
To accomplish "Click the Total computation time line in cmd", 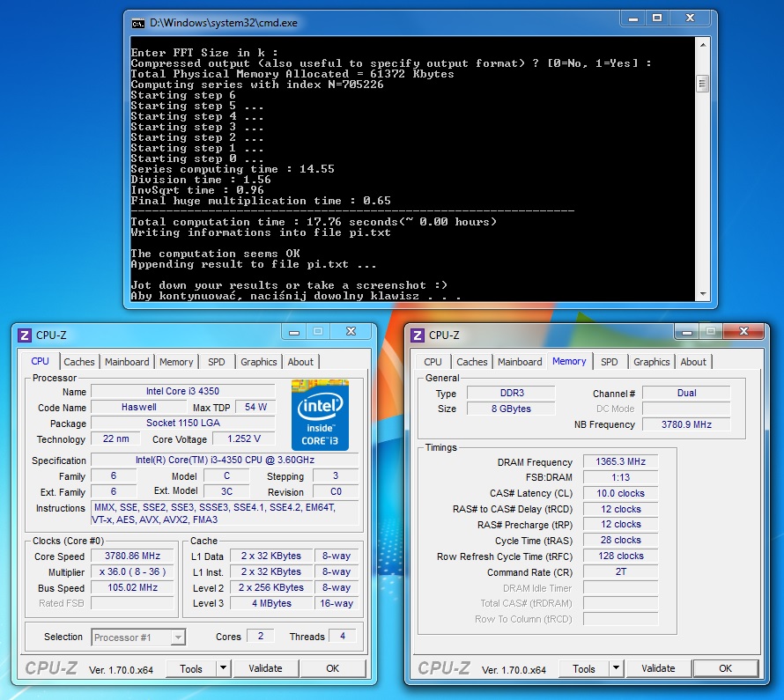I will 314,221.
